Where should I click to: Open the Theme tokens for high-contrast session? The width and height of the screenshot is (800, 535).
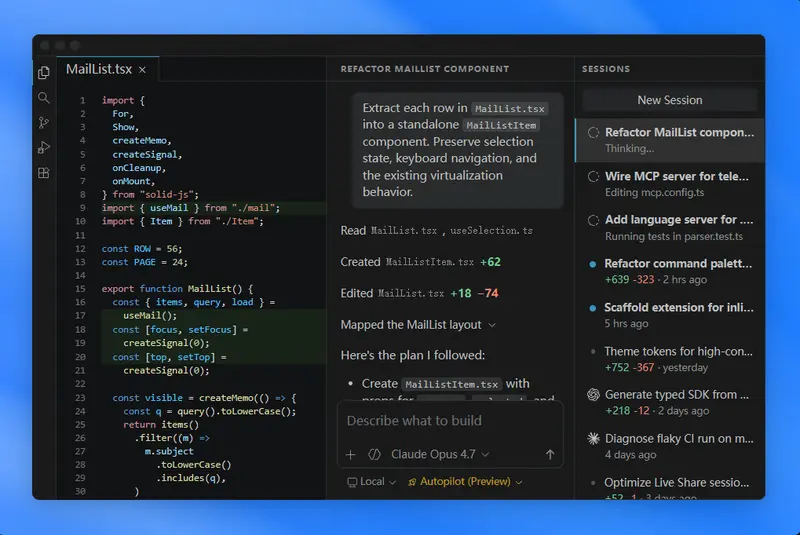[x=669, y=359]
